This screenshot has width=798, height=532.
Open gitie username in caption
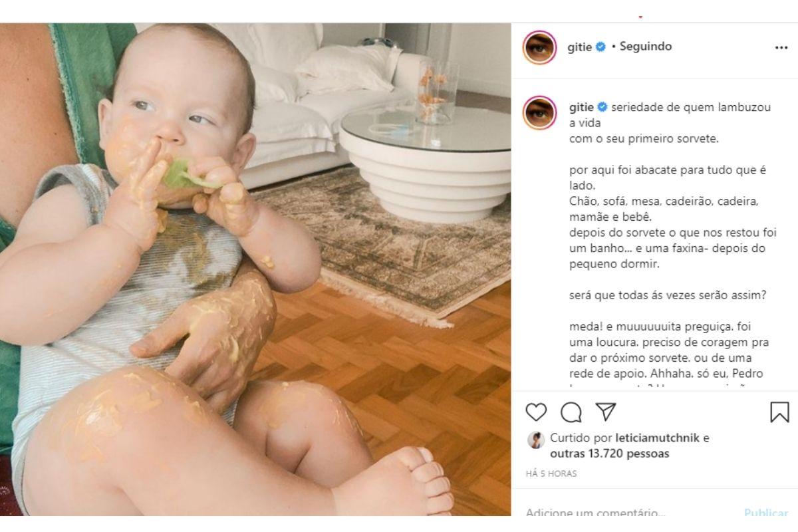click(579, 107)
